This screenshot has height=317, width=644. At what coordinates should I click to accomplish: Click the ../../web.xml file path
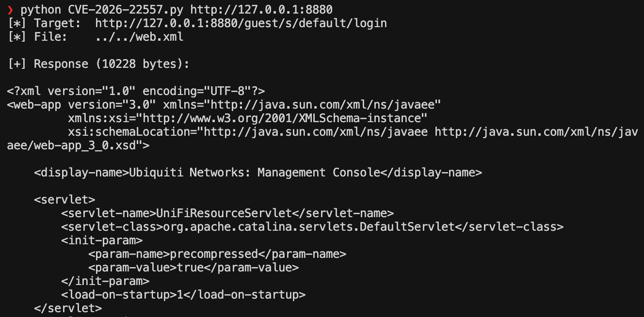[x=139, y=37]
